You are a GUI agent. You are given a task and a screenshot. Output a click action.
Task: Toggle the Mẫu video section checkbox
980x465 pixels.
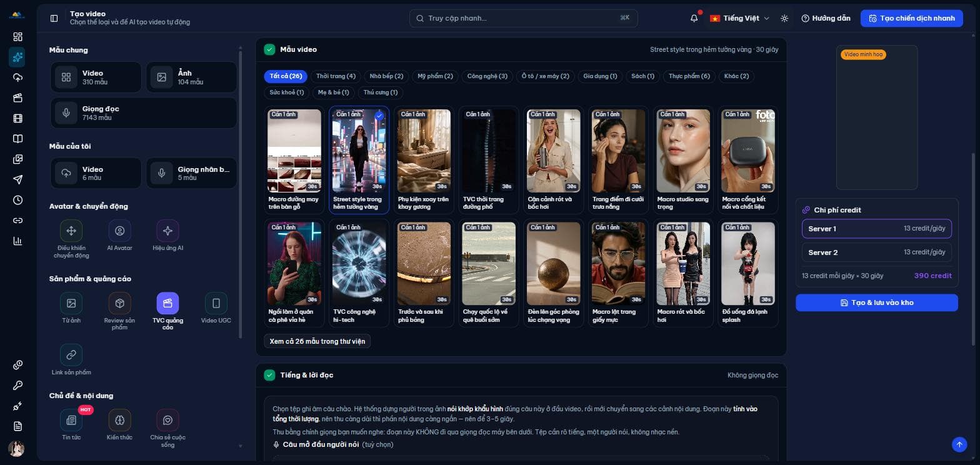[269, 49]
